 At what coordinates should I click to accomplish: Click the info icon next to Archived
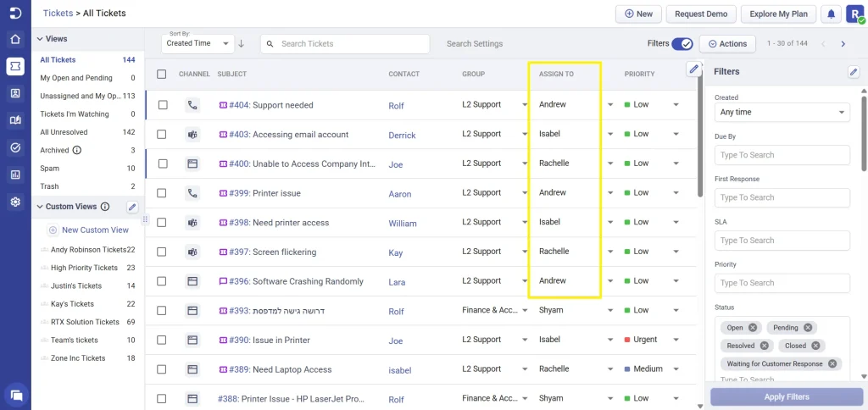tap(77, 150)
